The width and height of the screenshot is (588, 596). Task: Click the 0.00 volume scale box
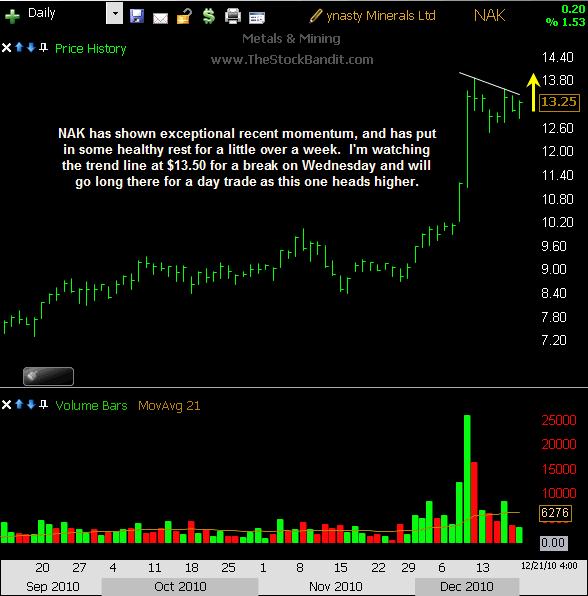554,542
